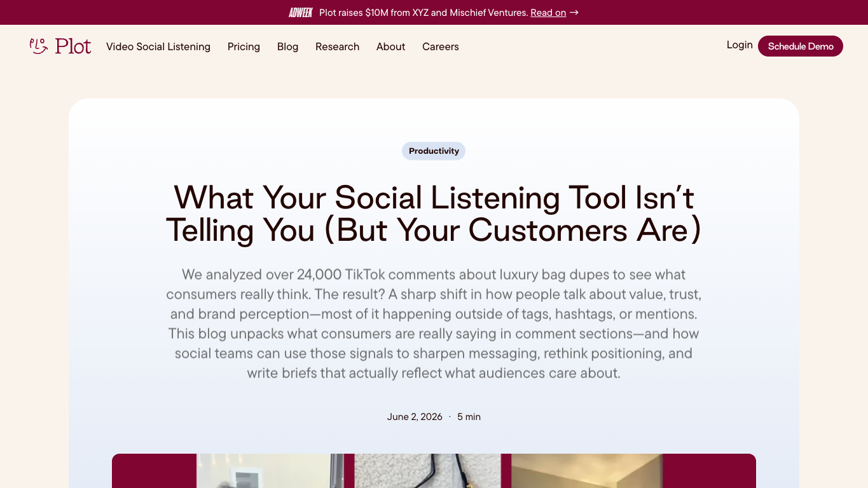The image size is (868, 488).
Task: Click the June 2, 2026 date
Action: click(x=415, y=417)
